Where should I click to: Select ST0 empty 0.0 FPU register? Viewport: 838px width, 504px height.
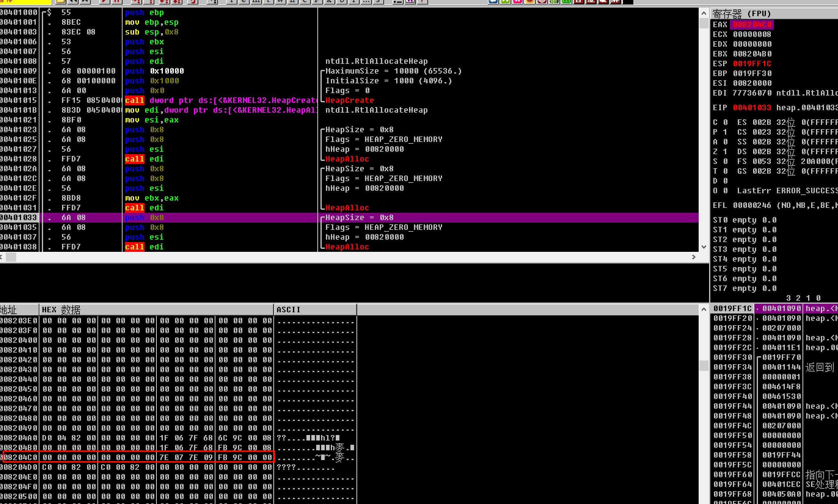pos(745,220)
